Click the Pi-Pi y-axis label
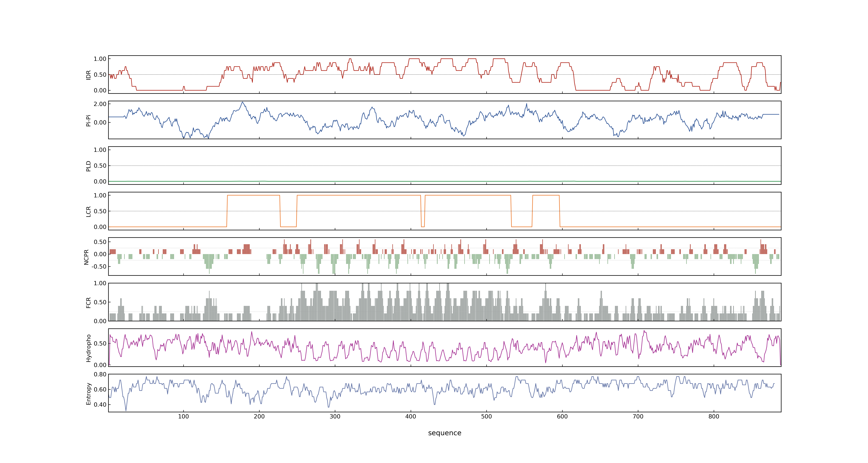The image size is (868, 463). (88, 120)
